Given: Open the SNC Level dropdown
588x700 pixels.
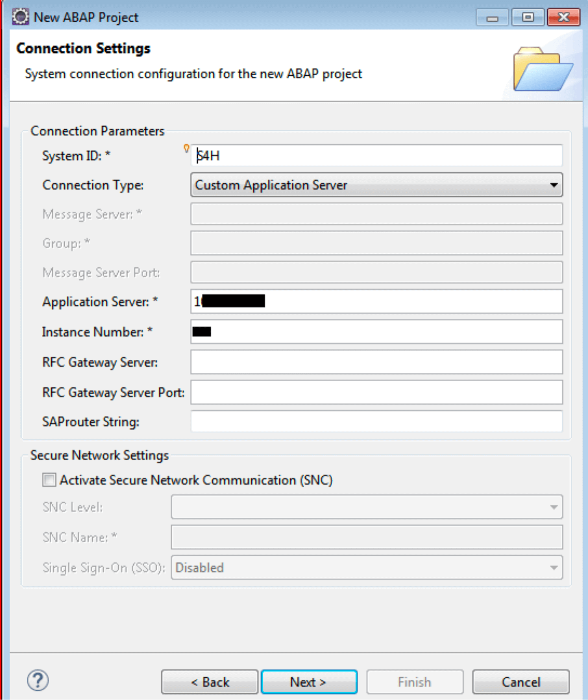Looking at the screenshot, I should [367, 507].
